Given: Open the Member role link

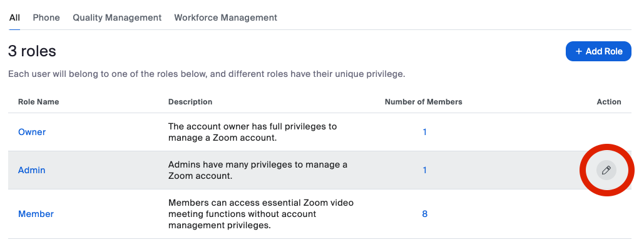Looking at the screenshot, I should point(36,214).
